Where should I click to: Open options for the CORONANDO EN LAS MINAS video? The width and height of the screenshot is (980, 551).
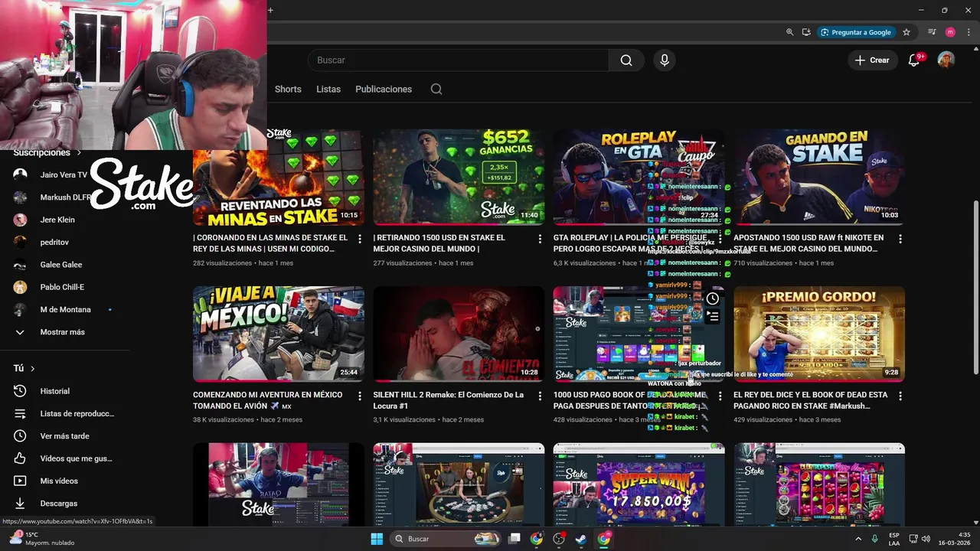click(x=360, y=239)
